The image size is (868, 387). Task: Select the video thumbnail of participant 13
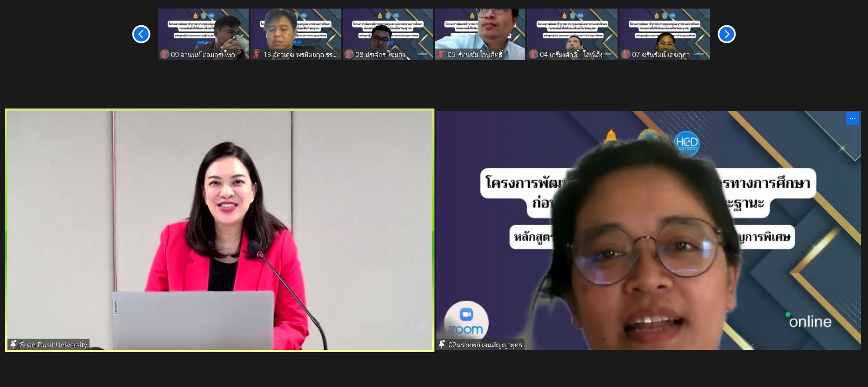point(296,34)
